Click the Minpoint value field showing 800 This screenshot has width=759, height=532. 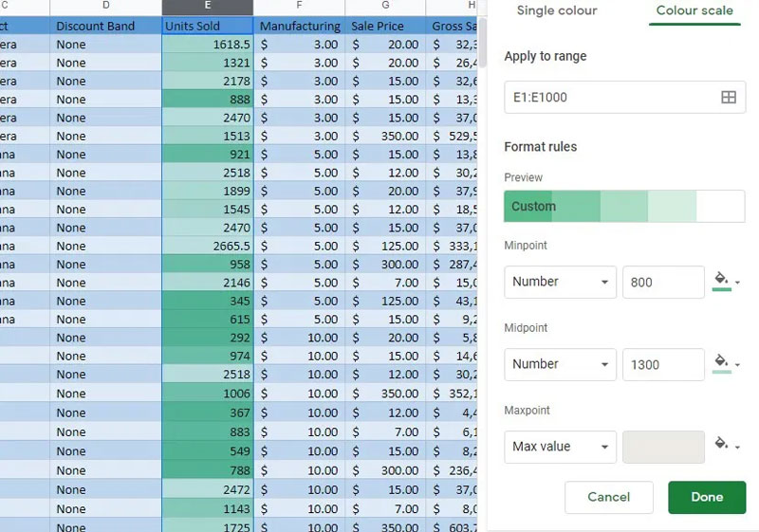(x=663, y=282)
